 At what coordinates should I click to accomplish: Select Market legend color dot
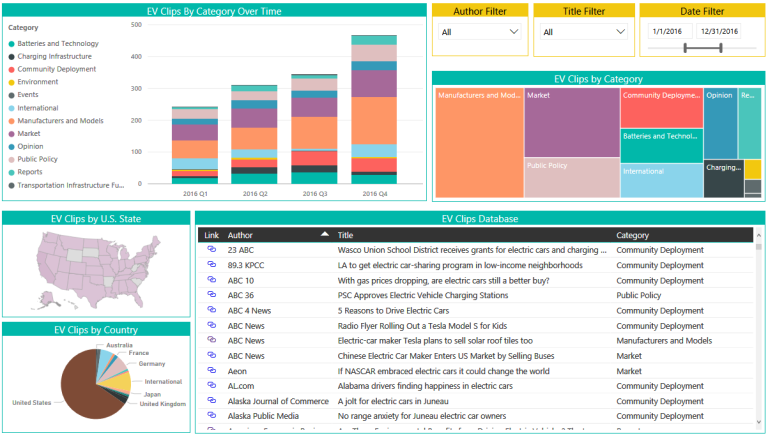tap(11, 134)
